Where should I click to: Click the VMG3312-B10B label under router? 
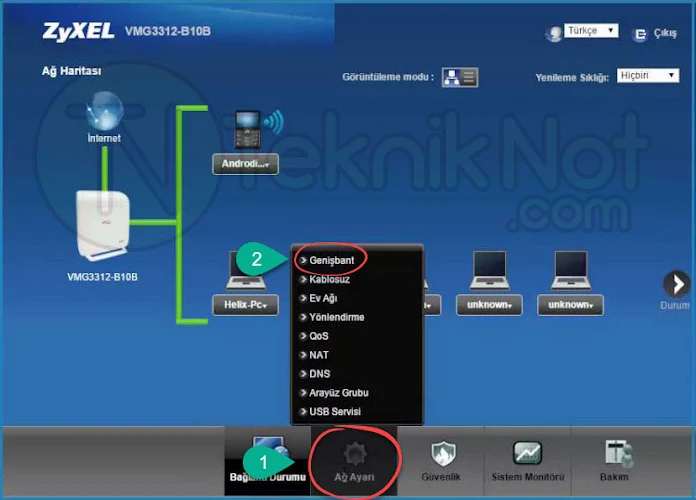(103, 277)
